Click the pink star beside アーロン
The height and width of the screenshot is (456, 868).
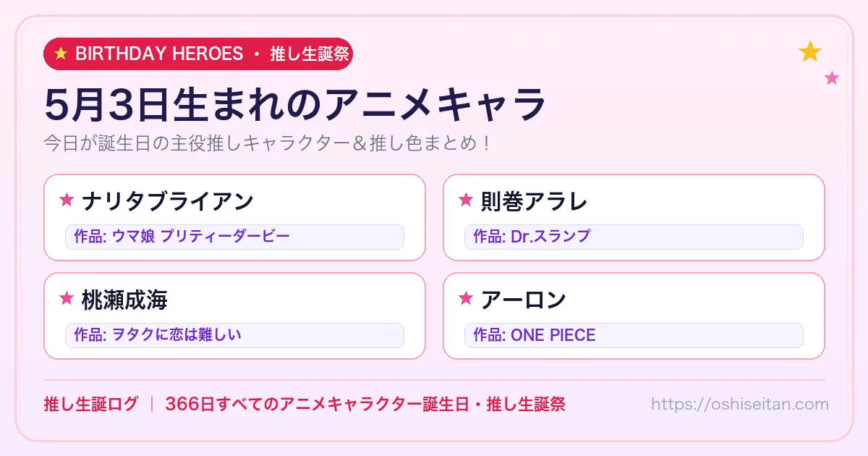(466, 298)
